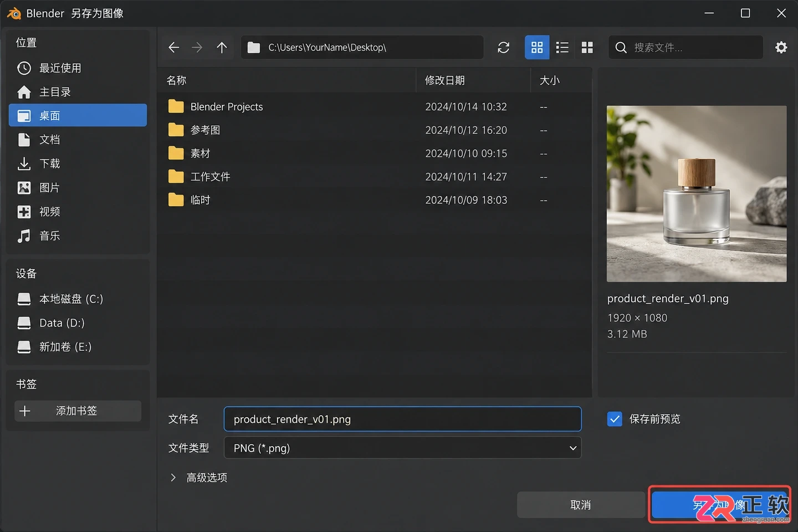Viewport: 798px width, 532px height.
Task: Select Data (D:) drive
Action: click(78, 323)
